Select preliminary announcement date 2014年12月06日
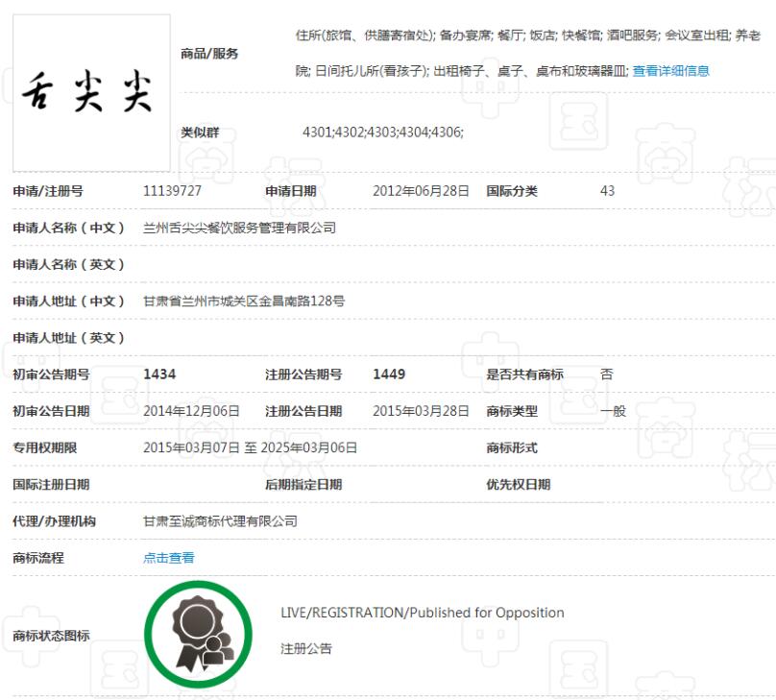The height and width of the screenshot is (700, 776). 191,411
